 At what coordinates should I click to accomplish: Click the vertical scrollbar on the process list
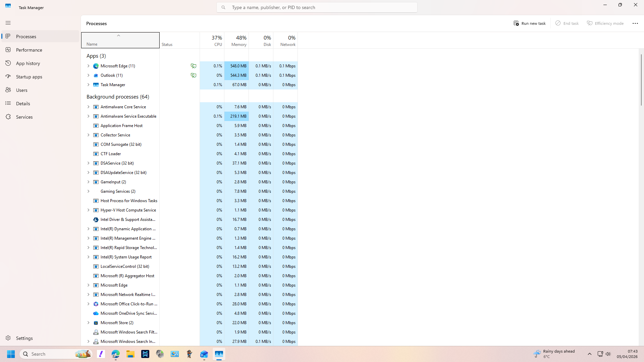[641, 80]
